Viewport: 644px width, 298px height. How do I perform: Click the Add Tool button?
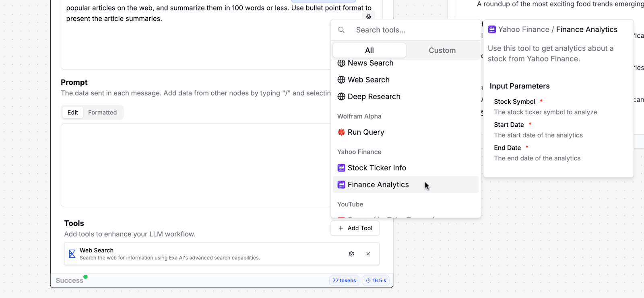pos(355,228)
